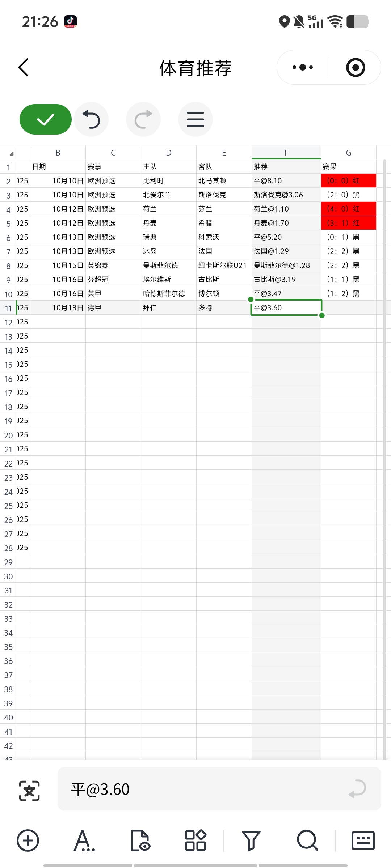391x868 pixels.
Task: Select cell 荷兰@1.10
Action: [x=286, y=209]
